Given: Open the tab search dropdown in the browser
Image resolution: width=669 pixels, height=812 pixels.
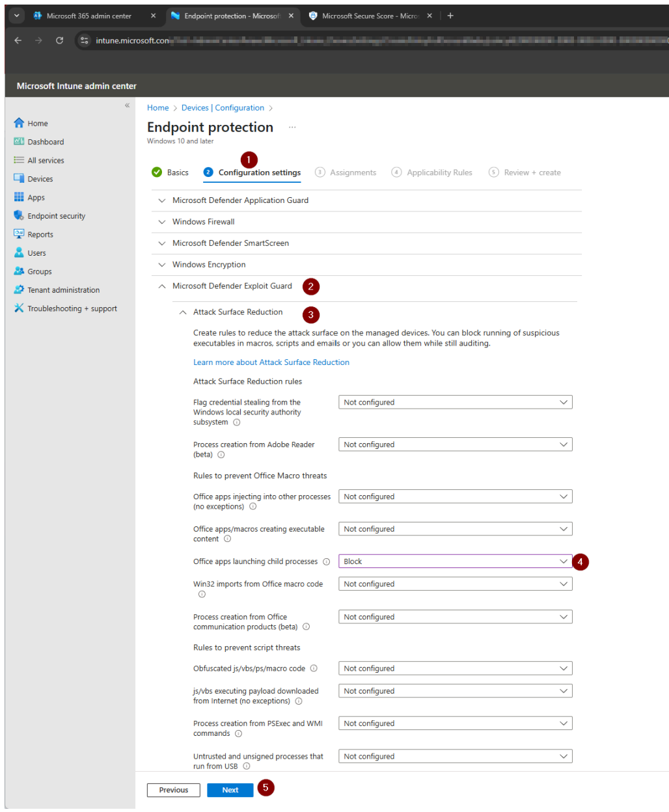Looking at the screenshot, I should [17, 16].
